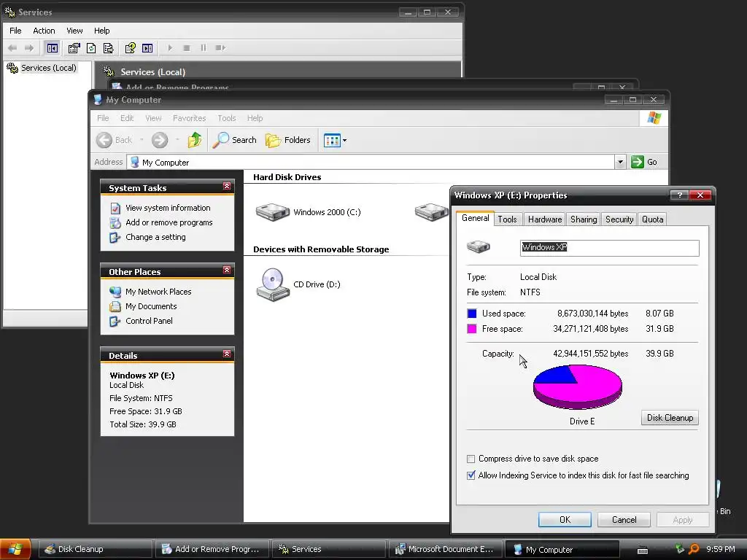Open Properties icon in Services toolbar
747x560 pixels.
coord(74,47)
